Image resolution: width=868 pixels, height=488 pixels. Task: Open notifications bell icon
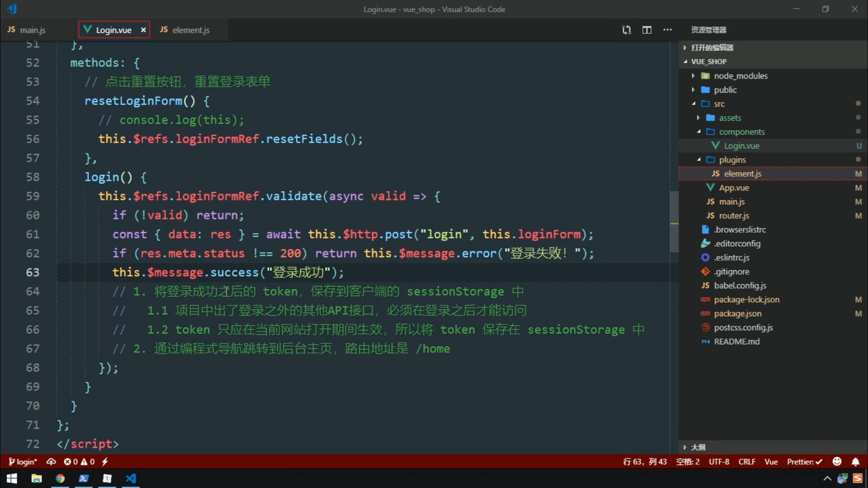coord(856,462)
